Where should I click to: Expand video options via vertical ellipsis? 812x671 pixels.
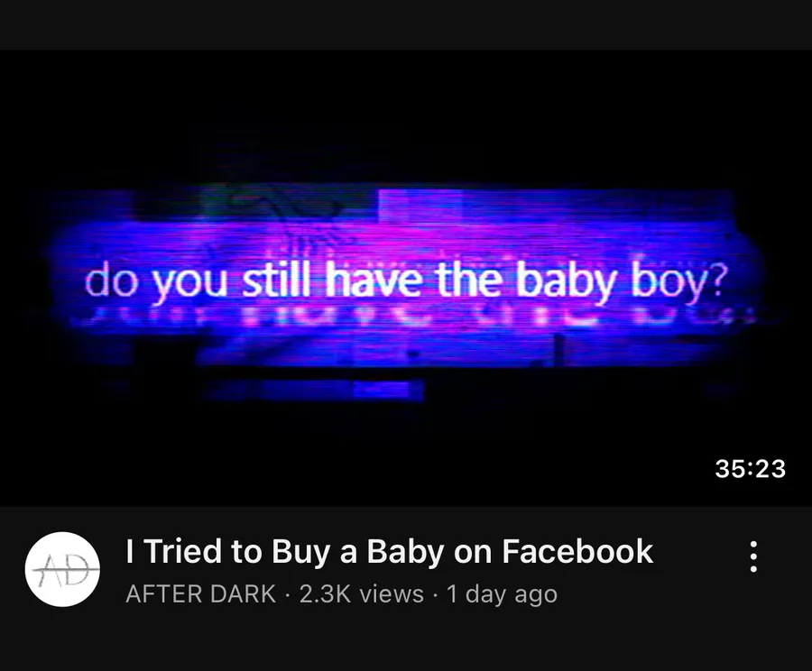753,556
